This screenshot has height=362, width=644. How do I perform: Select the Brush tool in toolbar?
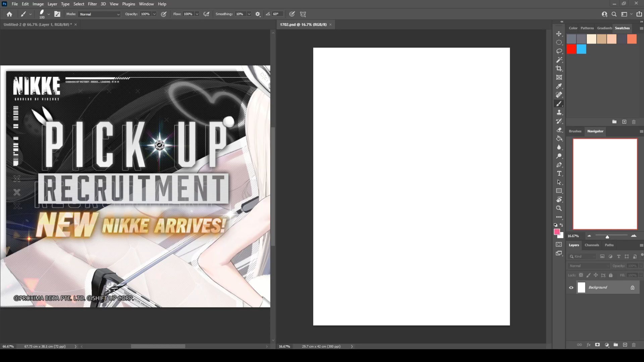tap(559, 104)
